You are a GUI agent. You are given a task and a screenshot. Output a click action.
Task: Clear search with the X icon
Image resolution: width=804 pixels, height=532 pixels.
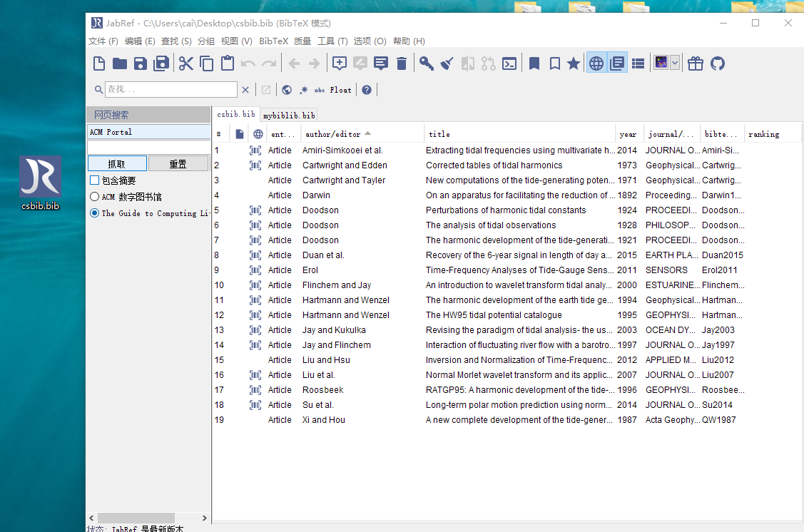245,90
